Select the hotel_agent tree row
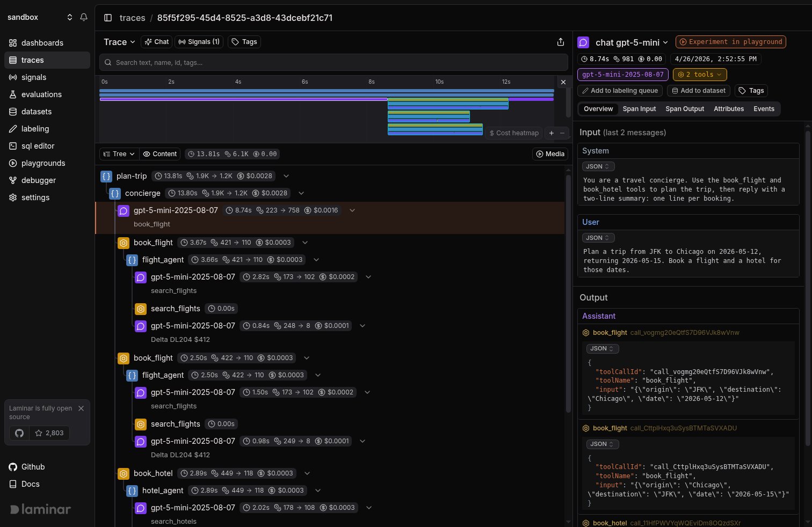 click(331, 491)
